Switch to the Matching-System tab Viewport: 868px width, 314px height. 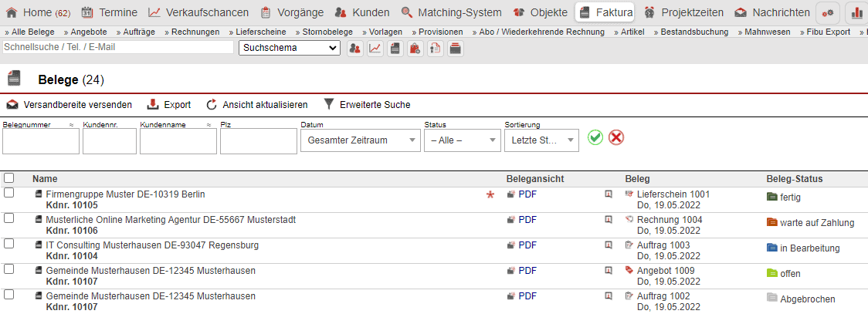coord(452,12)
